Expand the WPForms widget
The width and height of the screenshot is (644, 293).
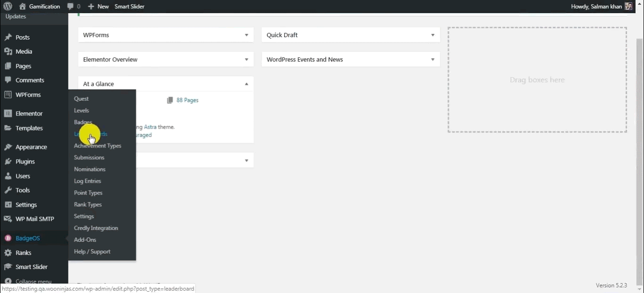click(x=247, y=35)
